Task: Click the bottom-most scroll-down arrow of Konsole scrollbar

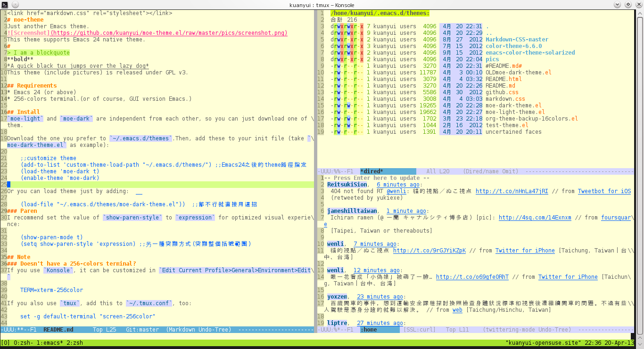Action: click(x=640, y=345)
